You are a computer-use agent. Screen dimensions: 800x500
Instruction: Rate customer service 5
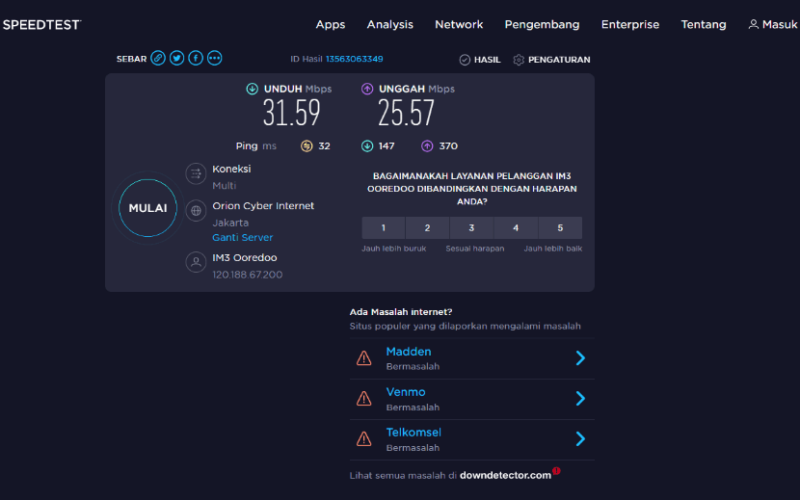tap(560, 228)
